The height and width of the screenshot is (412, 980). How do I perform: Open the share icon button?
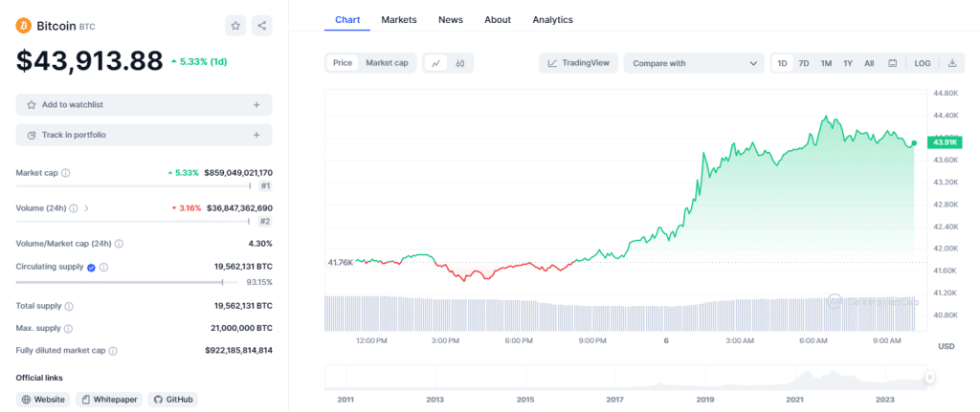(262, 26)
